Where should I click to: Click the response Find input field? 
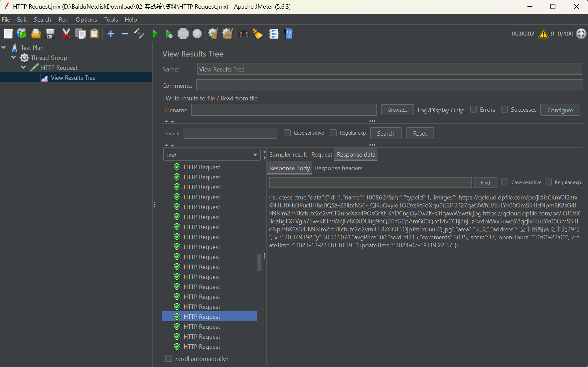[370, 183]
